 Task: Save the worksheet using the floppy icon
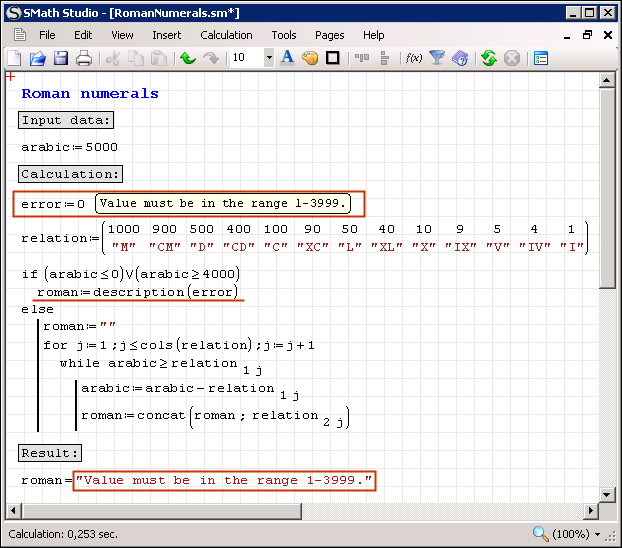tap(60, 58)
